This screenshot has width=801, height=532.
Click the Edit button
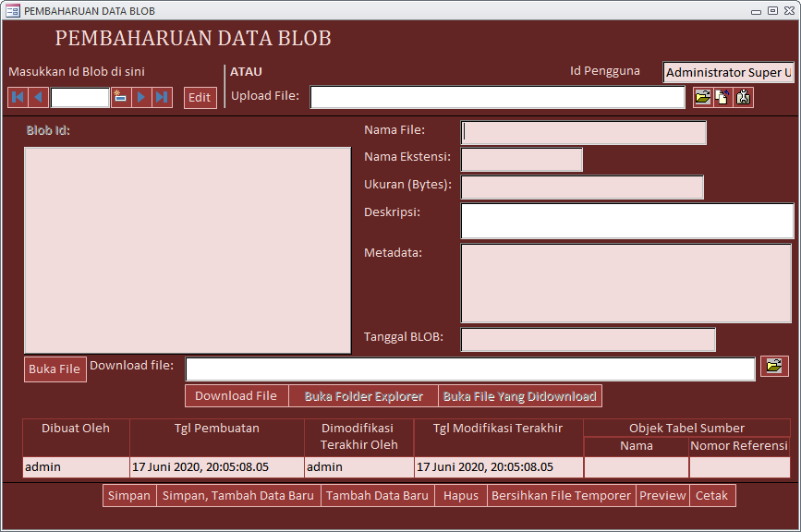point(200,97)
